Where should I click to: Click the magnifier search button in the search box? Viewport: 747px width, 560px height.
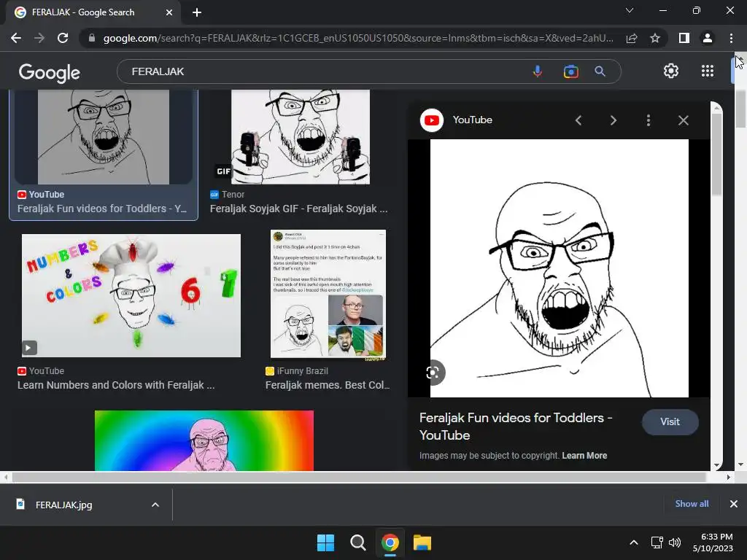click(600, 71)
